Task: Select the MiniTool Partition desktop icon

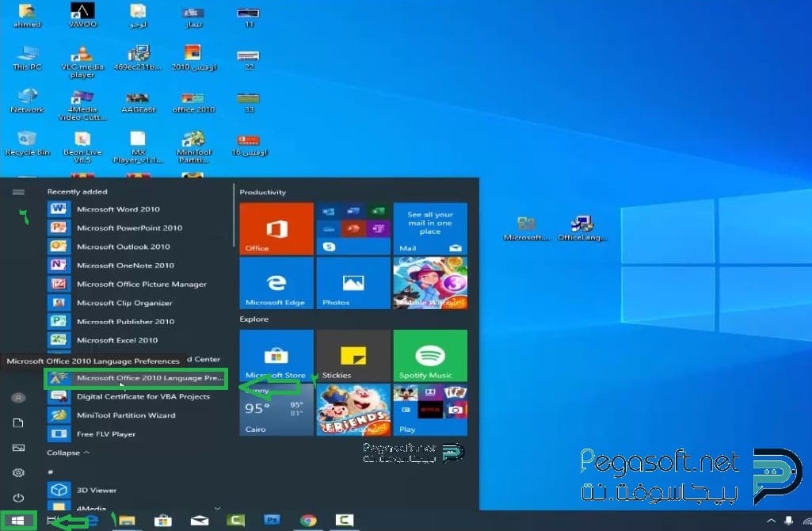Action: click(193, 147)
